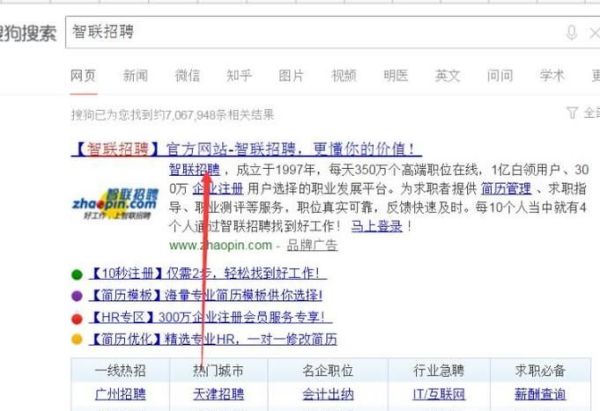Viewport: 600px width, 411px height.
Task: Open the 【智联招聘】官方网站 result title
Action: click(246, 149)
